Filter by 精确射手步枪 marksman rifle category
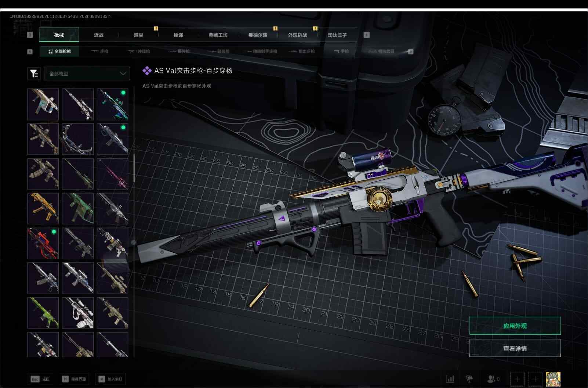The height and width of the screenshot is (388, 588). [x=259, y=51]
